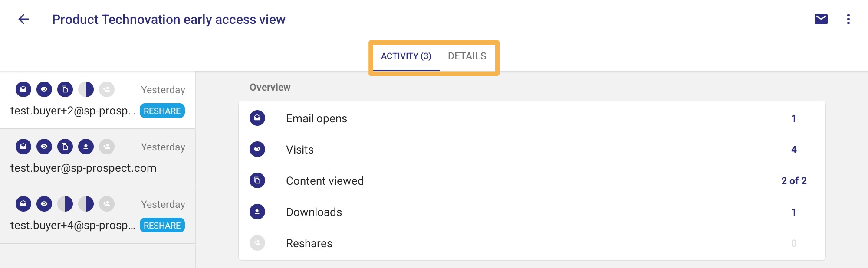The image size is (868, 268).
Task: Select the Activity (3) tab
Action: point(406,56)
